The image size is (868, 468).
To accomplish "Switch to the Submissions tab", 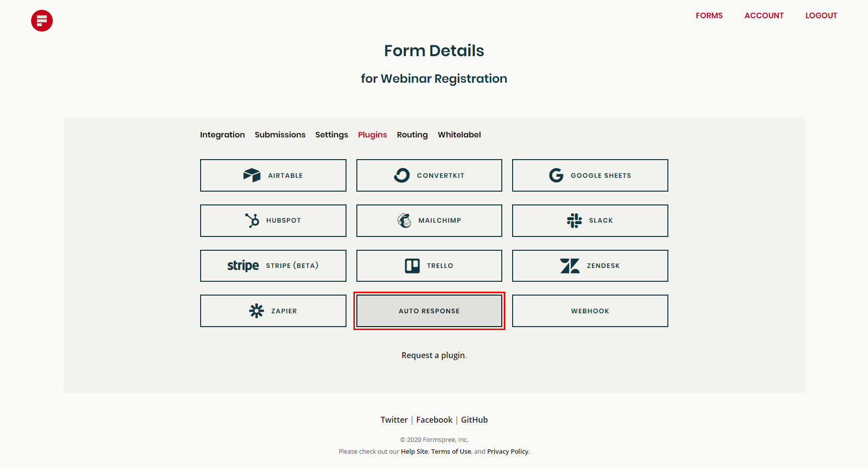I will [x=280, y=134].
